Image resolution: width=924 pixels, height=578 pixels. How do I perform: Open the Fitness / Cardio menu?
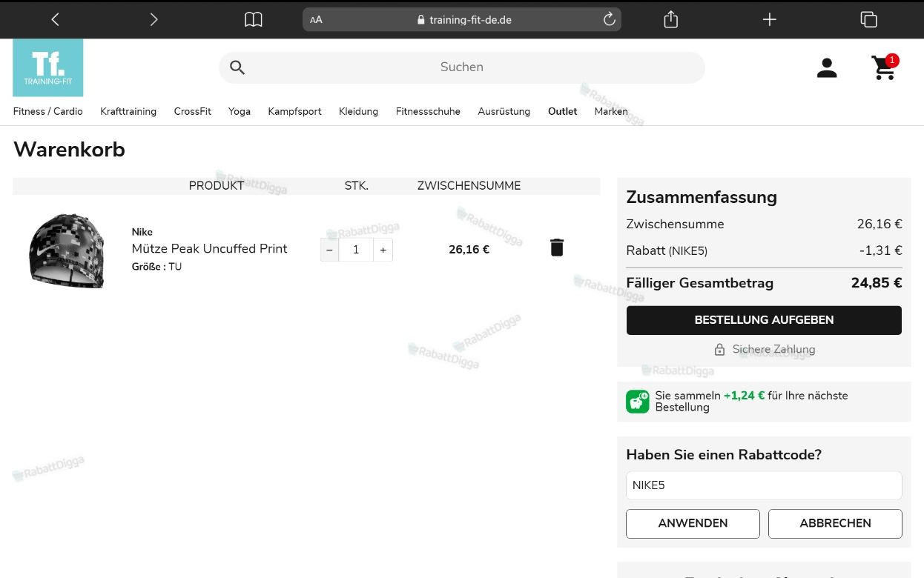point(48,111)
